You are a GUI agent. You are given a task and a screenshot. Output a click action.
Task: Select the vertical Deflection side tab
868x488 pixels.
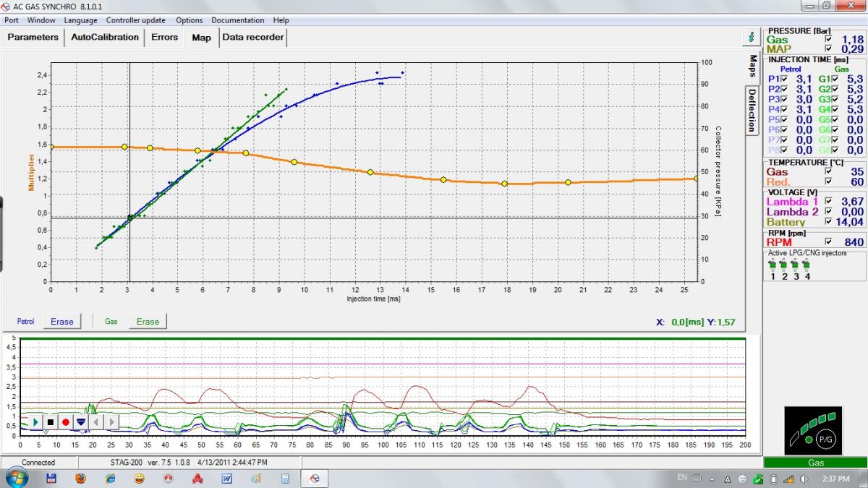pyautogui.click(x=753, y=110)
